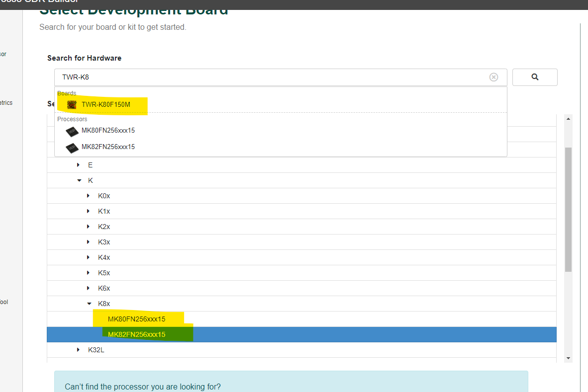The height and width of the screenshot is (392, 588).
Task: Expand the K6x family
Action: click(x=88, y=288)
